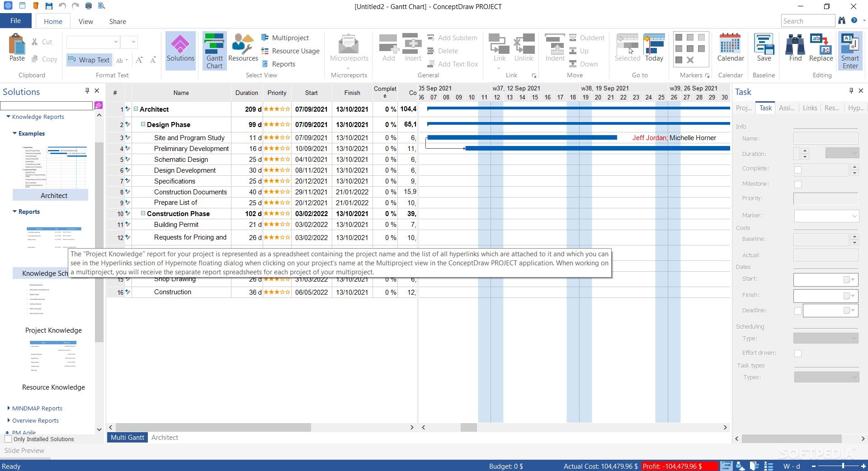Go to the Selected task
Screen dimensions: 868x471
pos(627,48)
